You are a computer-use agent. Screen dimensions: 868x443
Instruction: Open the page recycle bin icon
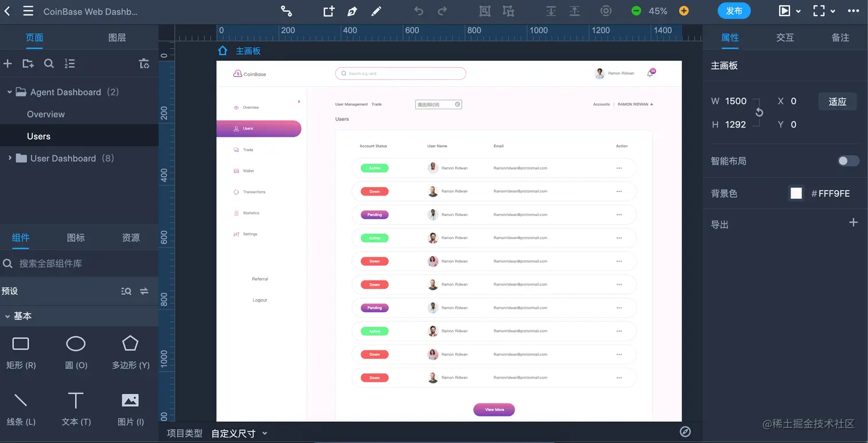pyautogui.click(x=144, y=64)
